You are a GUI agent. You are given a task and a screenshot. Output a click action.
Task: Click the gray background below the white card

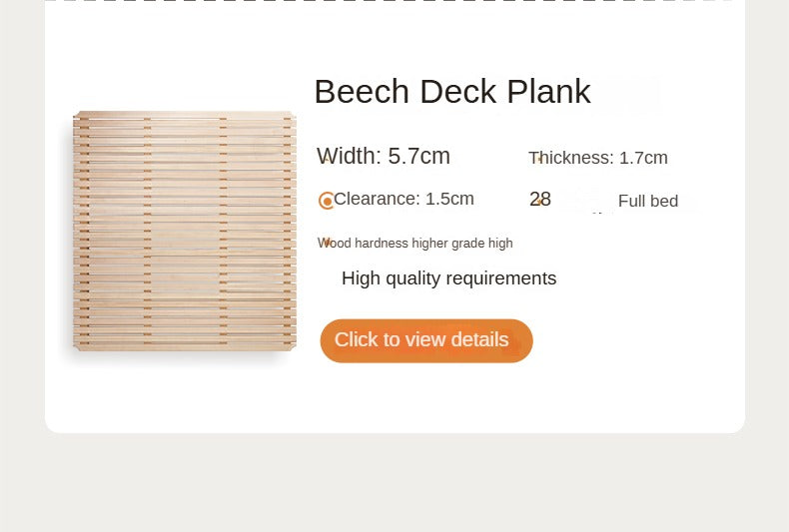pyautogui.click(x=394, y=483)
